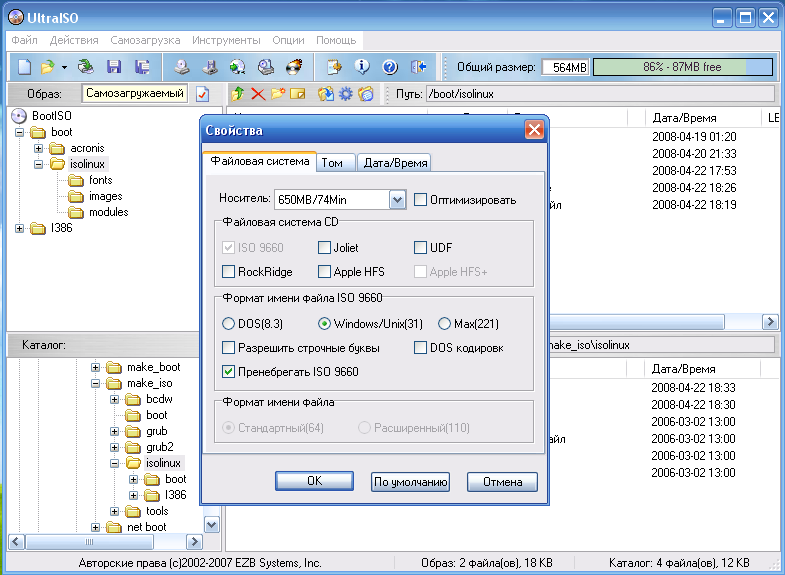This screenshot has width=785, height=575.
Task: Click the Mount to virtual drive icon
Action: 266,67
